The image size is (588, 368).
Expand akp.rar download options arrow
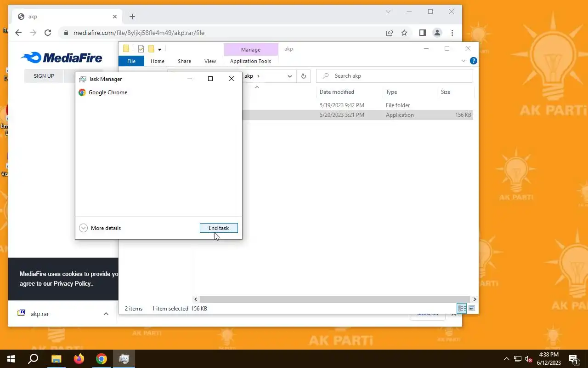[x=106, y=314]
